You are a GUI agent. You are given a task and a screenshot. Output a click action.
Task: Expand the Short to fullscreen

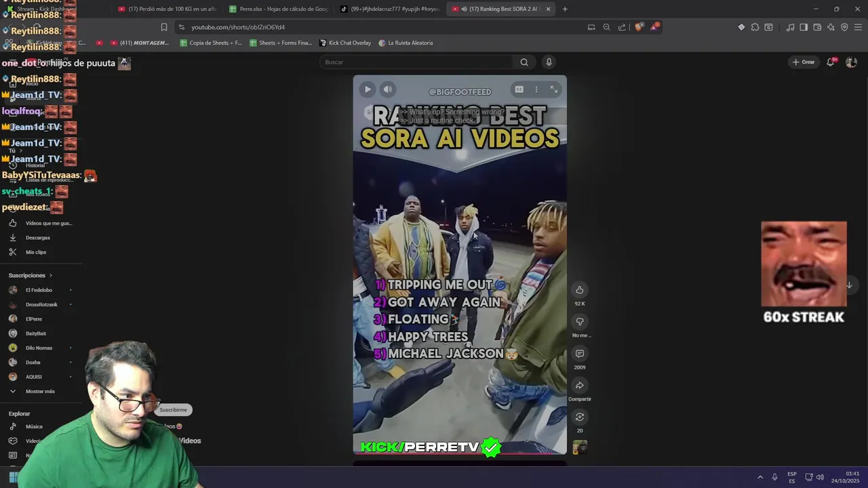pos(554,89)
